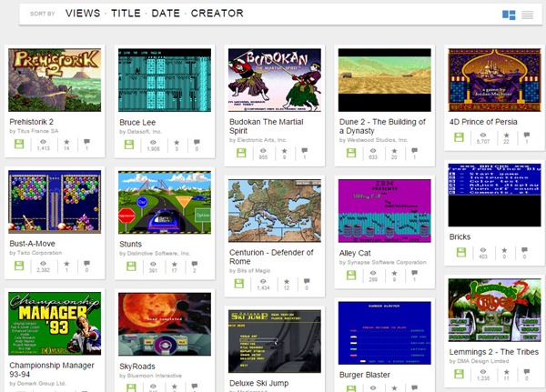
Task: Click the favorites star on Bruce Lee
Action: click(x=177, y=143)
